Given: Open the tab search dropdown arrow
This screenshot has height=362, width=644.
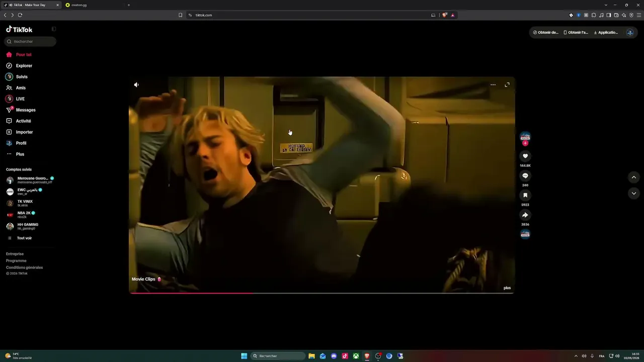Looking at the screenshot, I should point(606,5).
